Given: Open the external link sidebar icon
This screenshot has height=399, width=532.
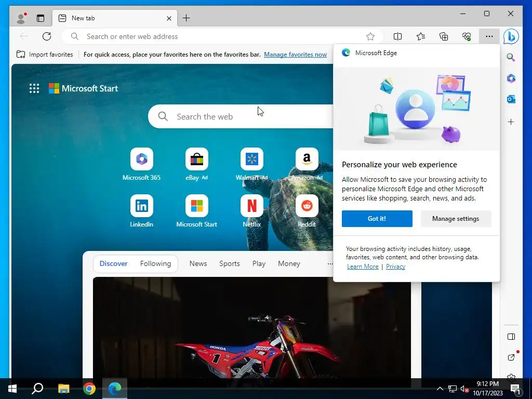Looking at the screenshot, I should point(511,357).
